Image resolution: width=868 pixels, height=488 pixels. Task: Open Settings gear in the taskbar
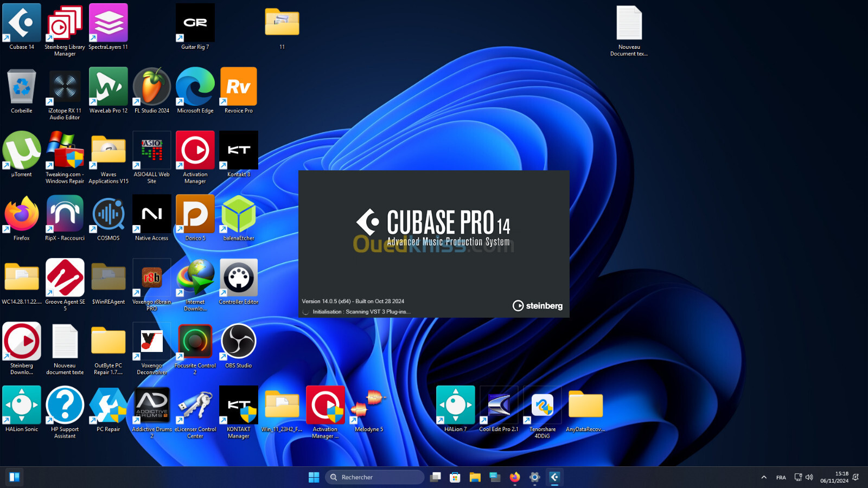tap(535, 477)
